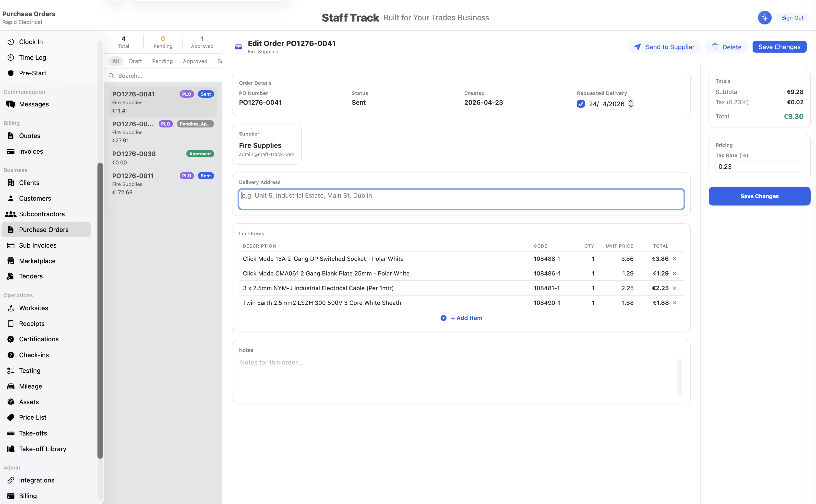Select Purchase Orders in sidebar

pos(46,230)
